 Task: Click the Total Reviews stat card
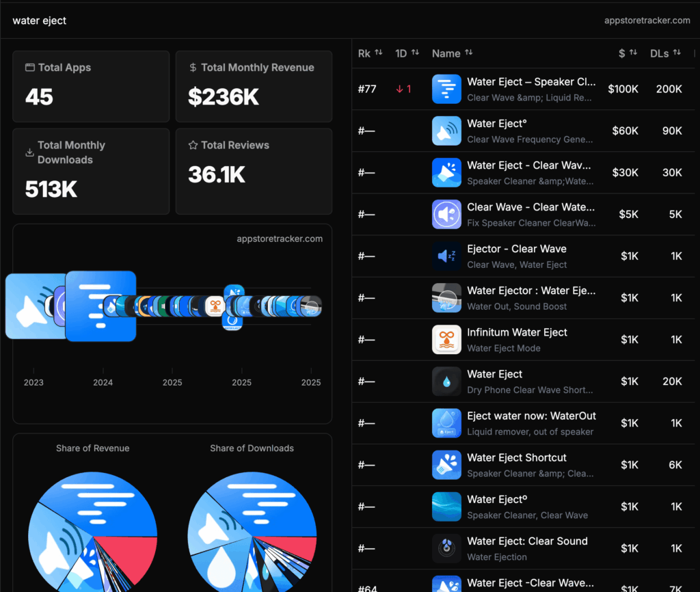tap(254, 171)
